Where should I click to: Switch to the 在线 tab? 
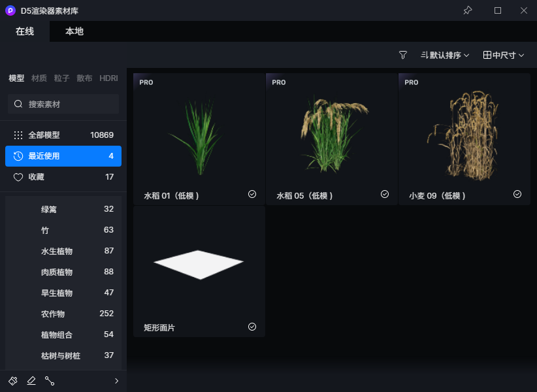coord(25,31)
